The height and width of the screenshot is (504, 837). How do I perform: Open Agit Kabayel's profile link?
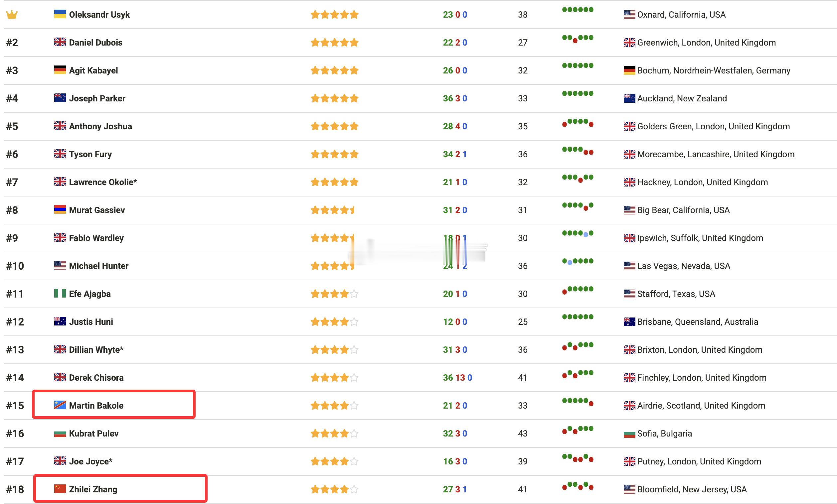click(93, 70)
